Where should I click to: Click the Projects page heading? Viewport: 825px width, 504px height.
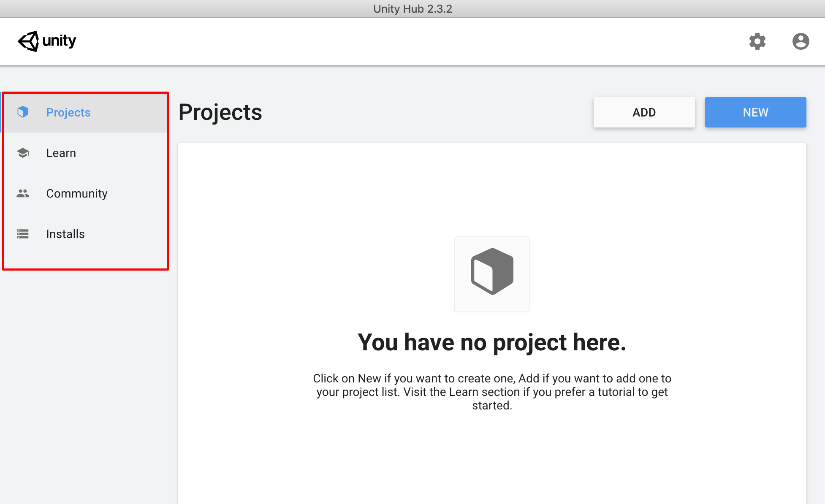tap(220, 112)
